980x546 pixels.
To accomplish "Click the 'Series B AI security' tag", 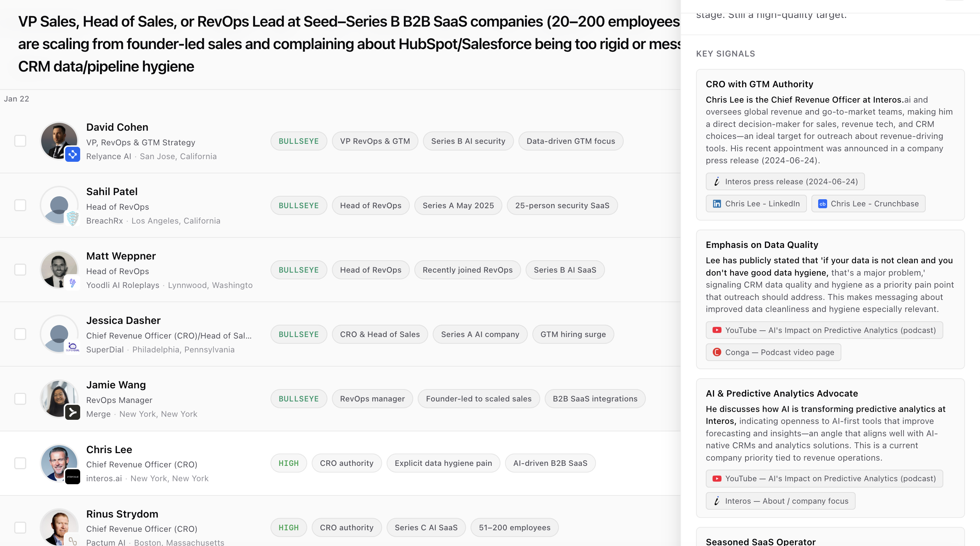I will pyautogui.click(x=468, y=141).
